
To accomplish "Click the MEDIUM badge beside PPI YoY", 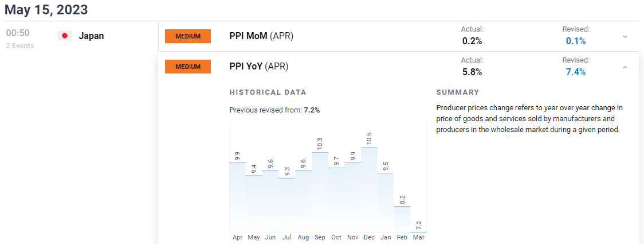I will tap(188, 67).
